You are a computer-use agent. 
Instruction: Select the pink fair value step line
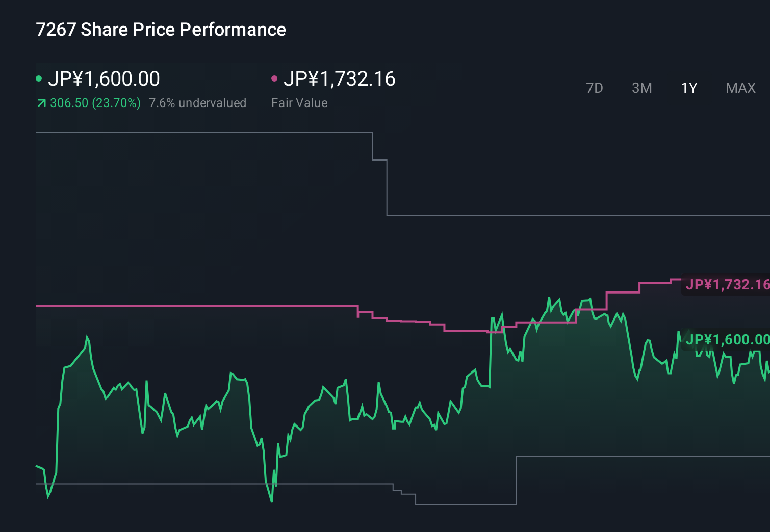click(204, 306)
